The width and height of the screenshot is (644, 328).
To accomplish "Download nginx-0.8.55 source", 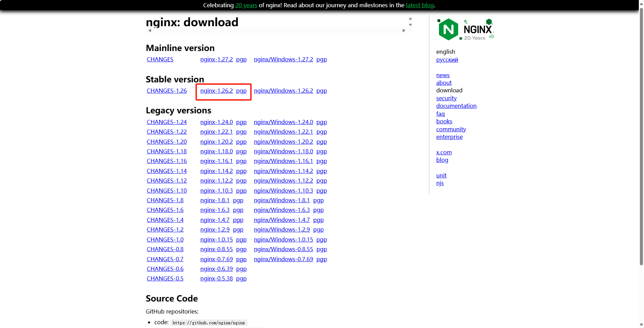I will [x=217, y=249].
